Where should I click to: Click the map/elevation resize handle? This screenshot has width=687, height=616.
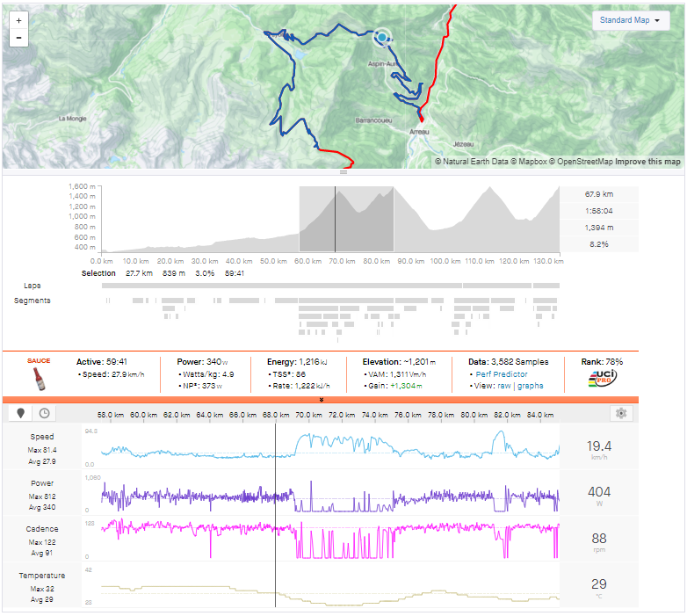343,172
